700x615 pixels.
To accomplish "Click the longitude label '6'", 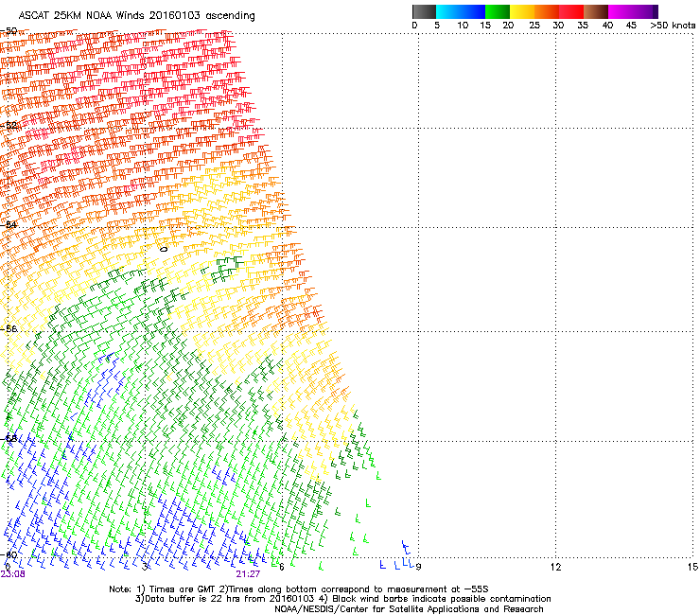I will (x=281, y=567).
